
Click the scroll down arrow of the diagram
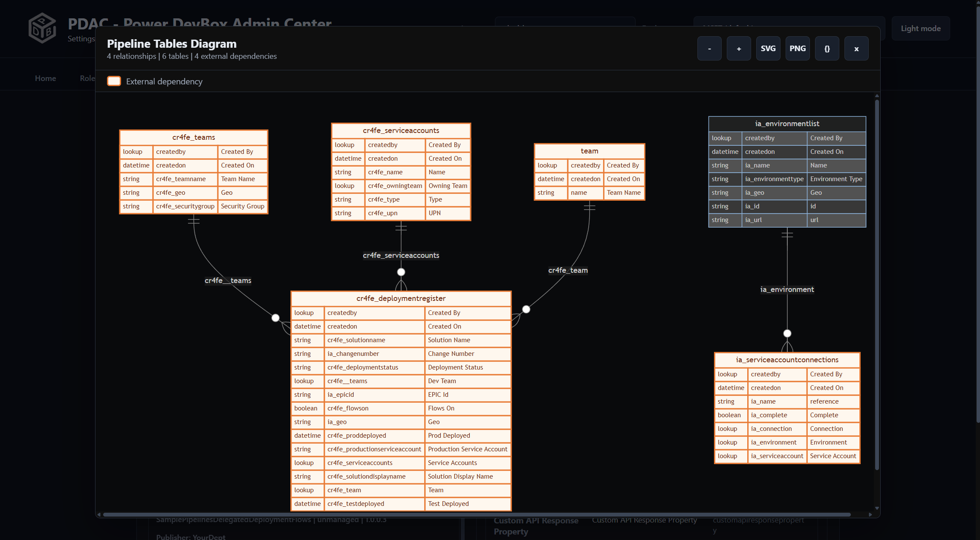coord(877,508)
